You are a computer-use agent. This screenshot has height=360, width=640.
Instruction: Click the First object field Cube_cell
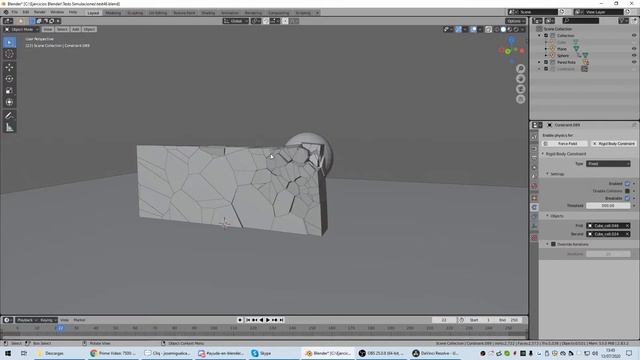click(608, 226)
